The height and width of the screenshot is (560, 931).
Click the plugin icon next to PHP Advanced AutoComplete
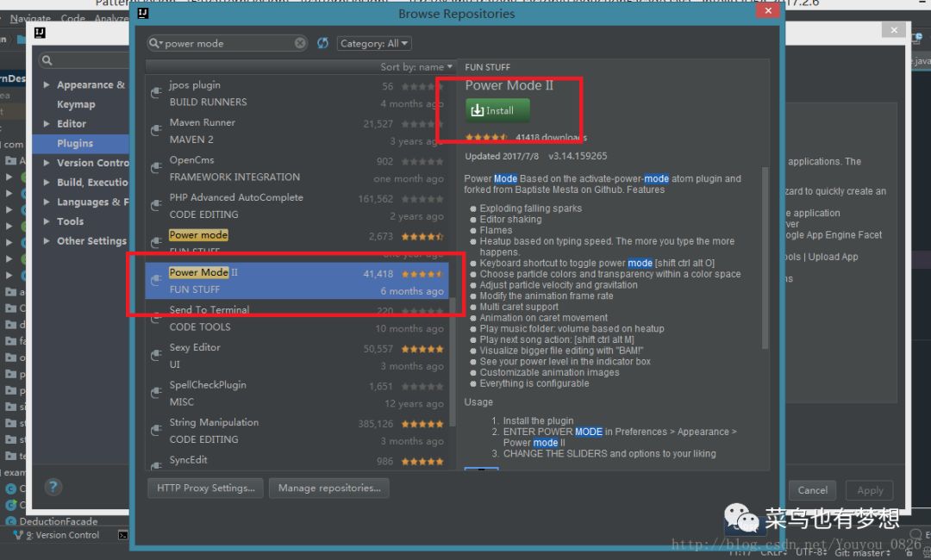tap(156, 205)
